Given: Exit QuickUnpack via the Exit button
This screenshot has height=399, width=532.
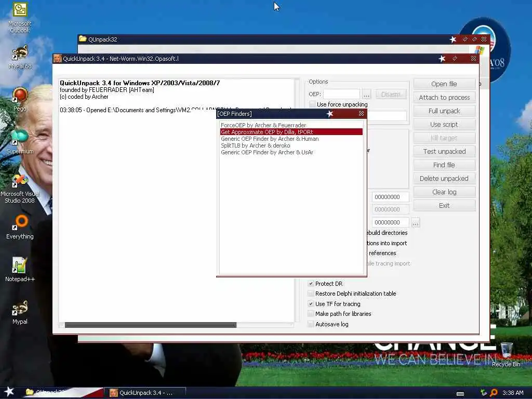Looking at the screenshot, I should 444,206.
